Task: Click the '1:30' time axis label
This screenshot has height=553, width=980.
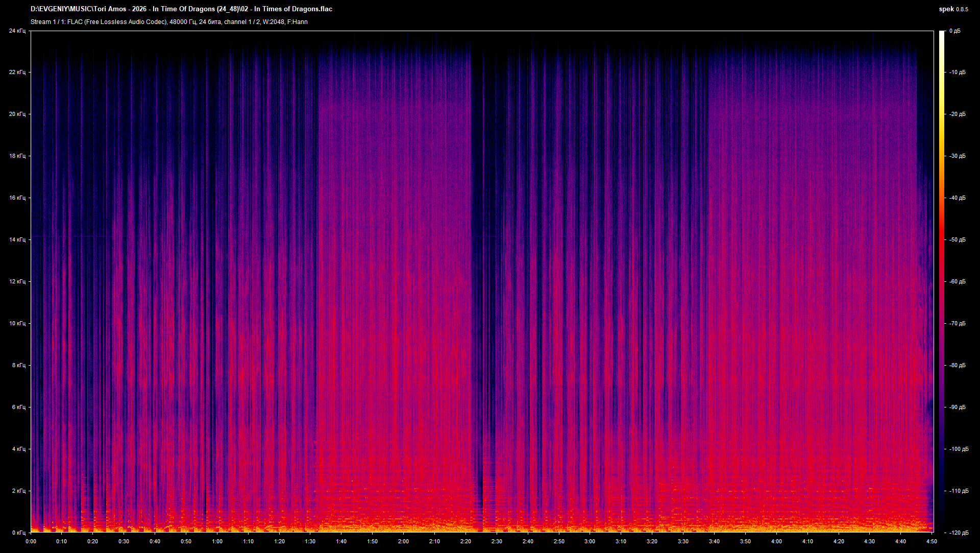Action: [x=310, y=542]
